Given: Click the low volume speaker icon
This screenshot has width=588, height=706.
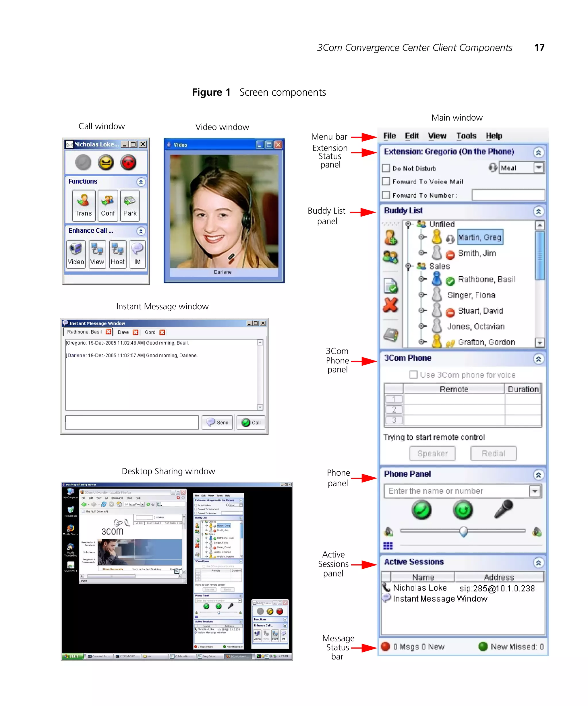Looking at the screenshot, I should coord(389,532).
